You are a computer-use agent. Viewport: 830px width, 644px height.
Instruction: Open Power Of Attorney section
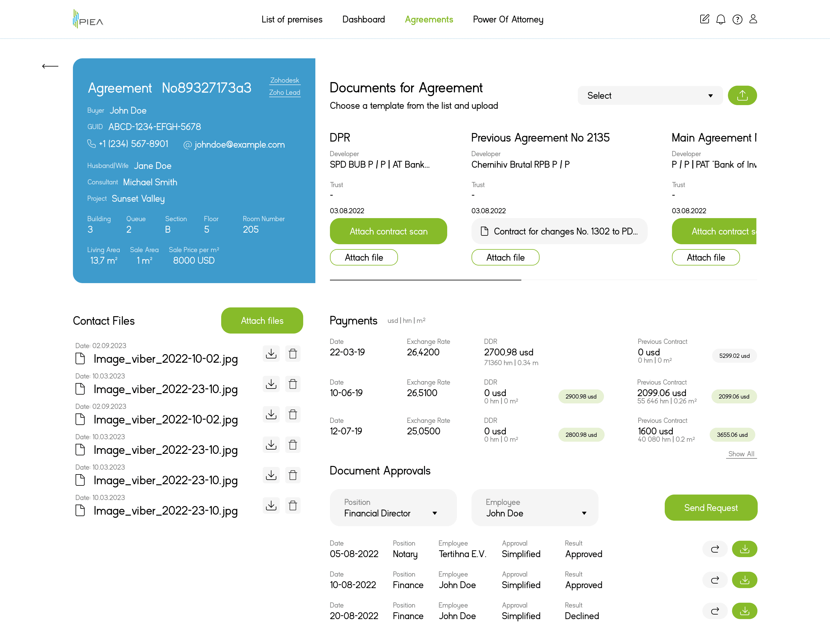point(508,19)
